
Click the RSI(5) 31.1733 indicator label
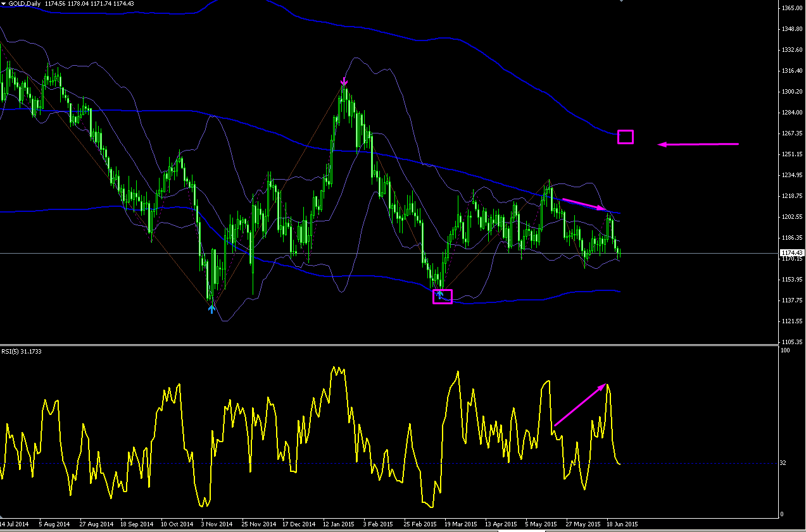pos(21,351)
